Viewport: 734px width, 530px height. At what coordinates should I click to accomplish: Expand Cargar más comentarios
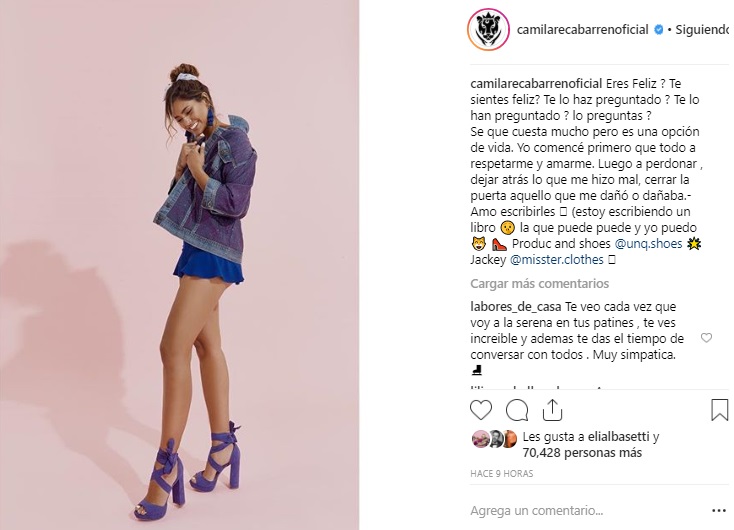coord(539,284)
